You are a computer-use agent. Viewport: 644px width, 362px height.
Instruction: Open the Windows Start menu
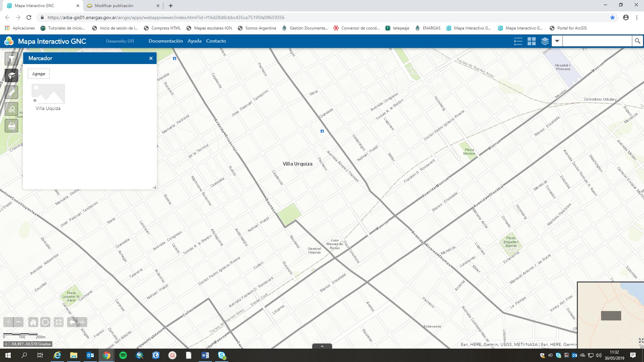click(8, 355)
